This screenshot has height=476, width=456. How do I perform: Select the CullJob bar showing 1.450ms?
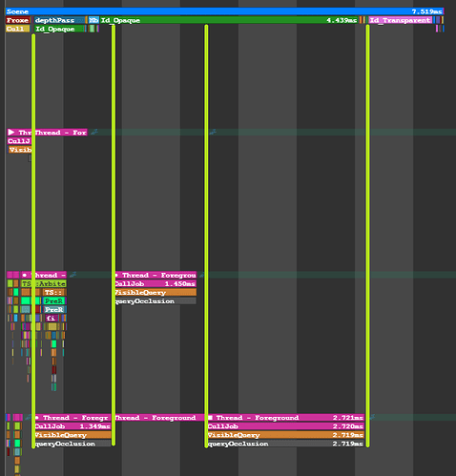click(x=155, y=283)
